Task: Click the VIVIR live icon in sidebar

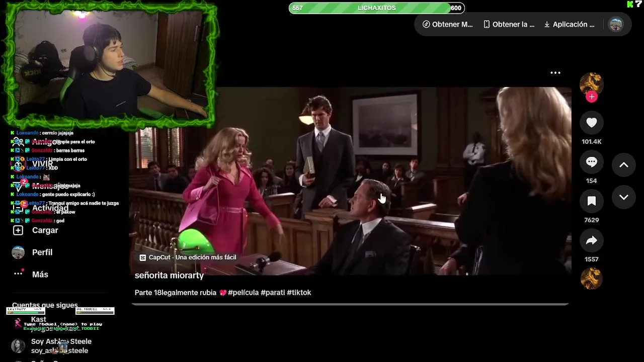Action: [x=18, y=164]
